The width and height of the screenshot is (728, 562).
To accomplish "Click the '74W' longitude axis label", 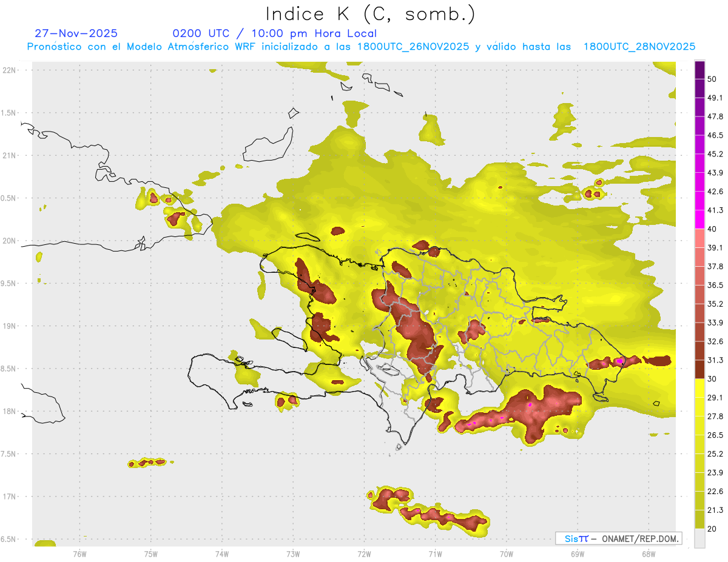I will [x=222, y=554].
